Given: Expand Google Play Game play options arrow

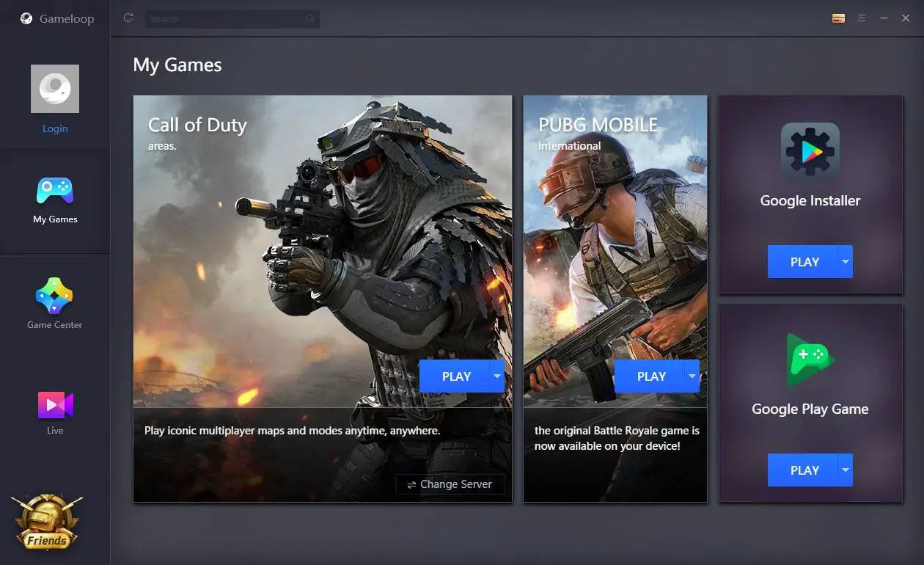Looking at the screenshot, I should pos(846,470).
